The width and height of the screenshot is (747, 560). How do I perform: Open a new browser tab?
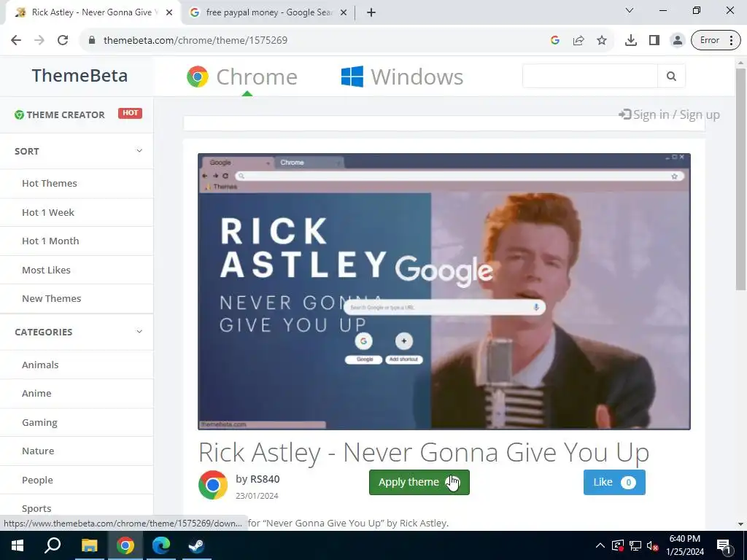click(371, 12)
